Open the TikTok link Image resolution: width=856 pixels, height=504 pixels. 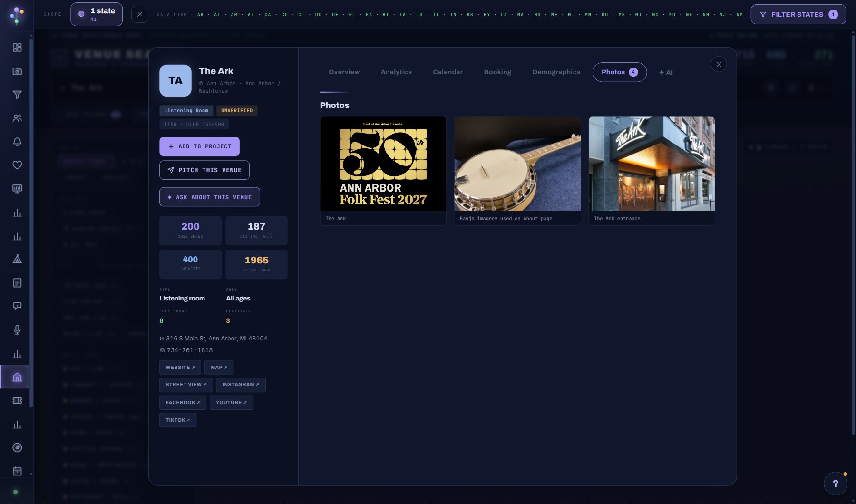pos(178,420)
